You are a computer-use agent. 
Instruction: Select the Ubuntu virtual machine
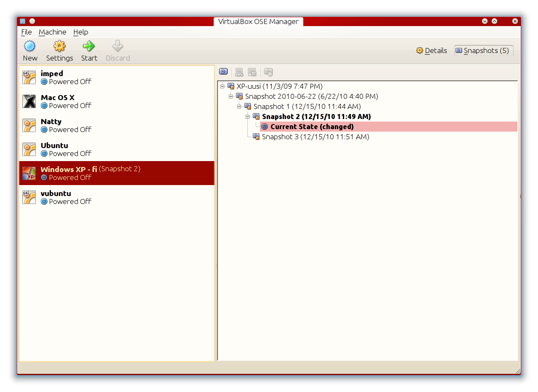point(117,149)
